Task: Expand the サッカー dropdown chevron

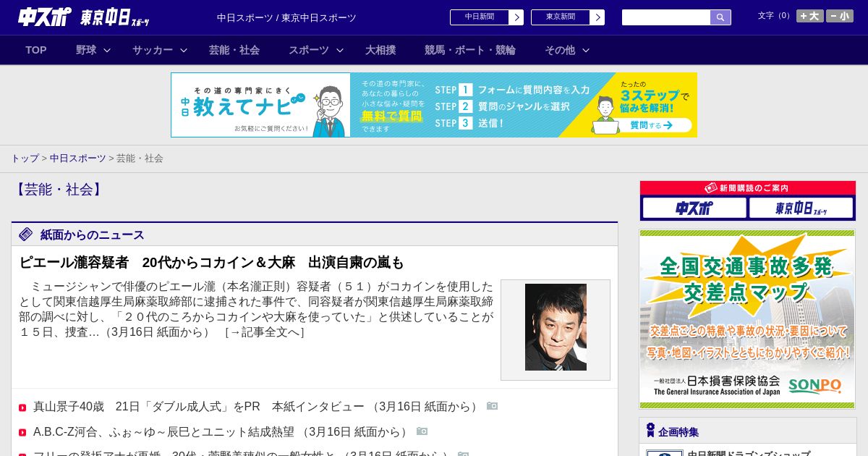Action: [x=184, y=50]
